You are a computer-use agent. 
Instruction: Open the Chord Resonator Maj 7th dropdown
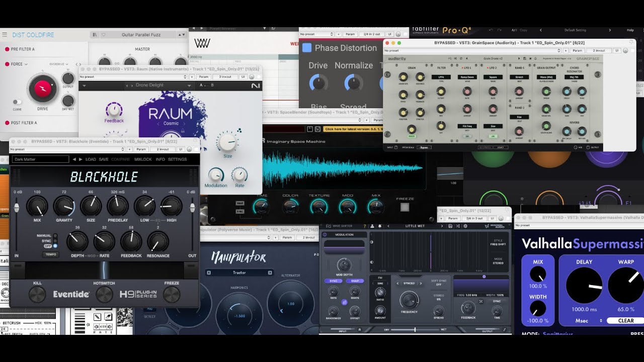574,77
